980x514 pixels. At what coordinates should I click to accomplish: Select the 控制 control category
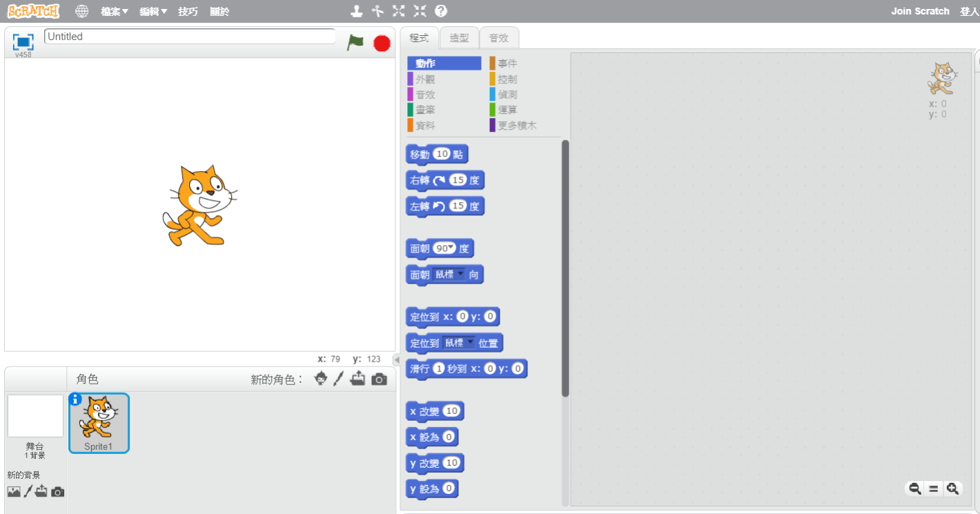coord(527,79)
